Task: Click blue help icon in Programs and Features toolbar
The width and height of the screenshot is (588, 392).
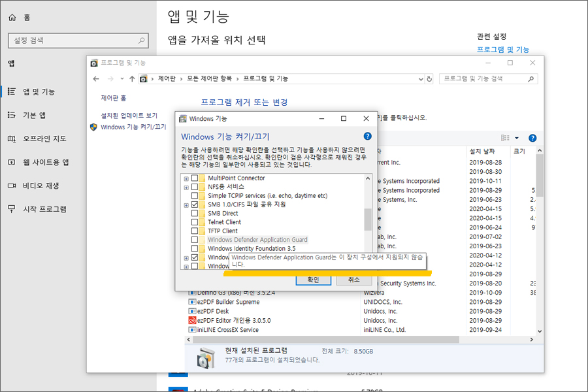Action: (532, 138)
